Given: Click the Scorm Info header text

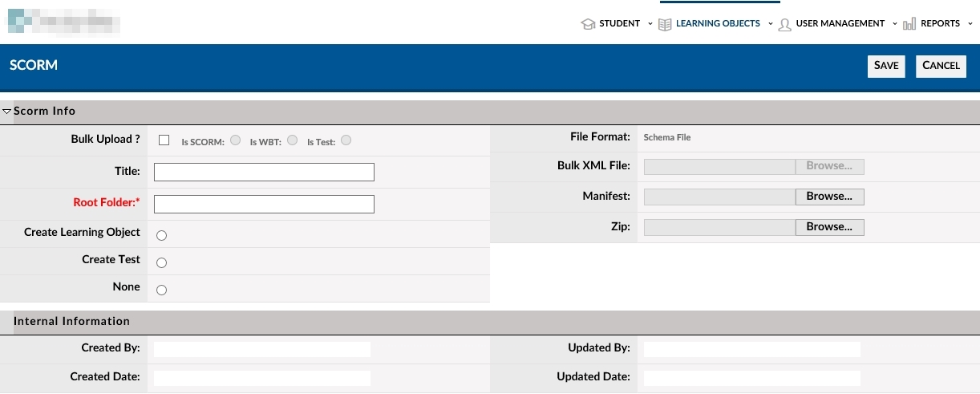Looking at the screenshot, I should pos(45,111).
